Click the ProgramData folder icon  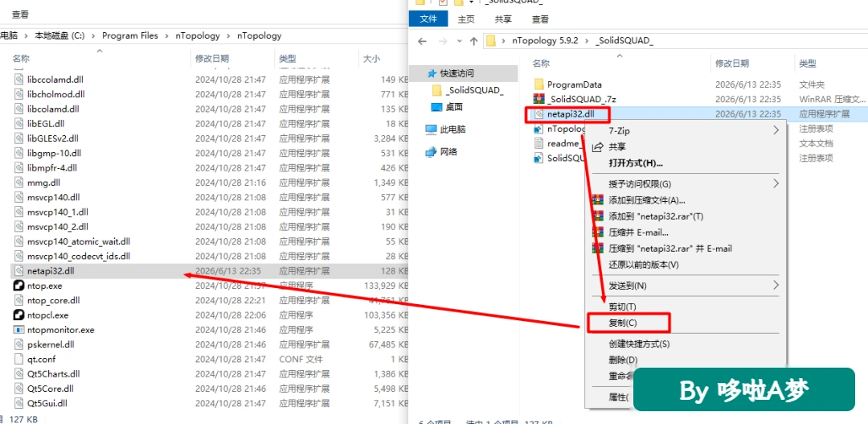tap(538, 84)
